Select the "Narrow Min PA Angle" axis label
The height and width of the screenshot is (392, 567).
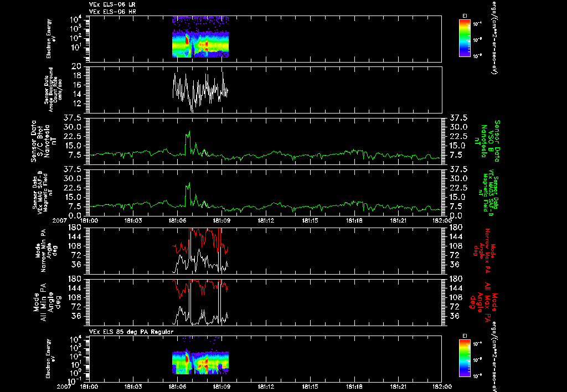coord(45,250)
